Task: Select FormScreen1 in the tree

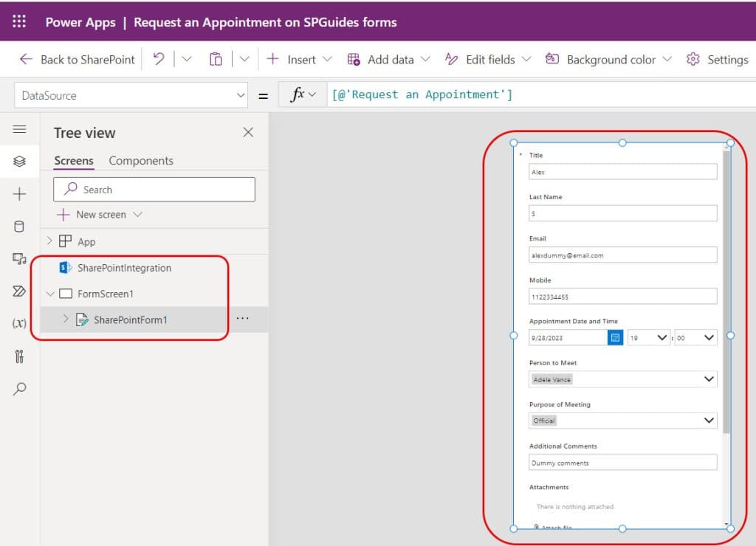Action: click(x=105, y=294)
